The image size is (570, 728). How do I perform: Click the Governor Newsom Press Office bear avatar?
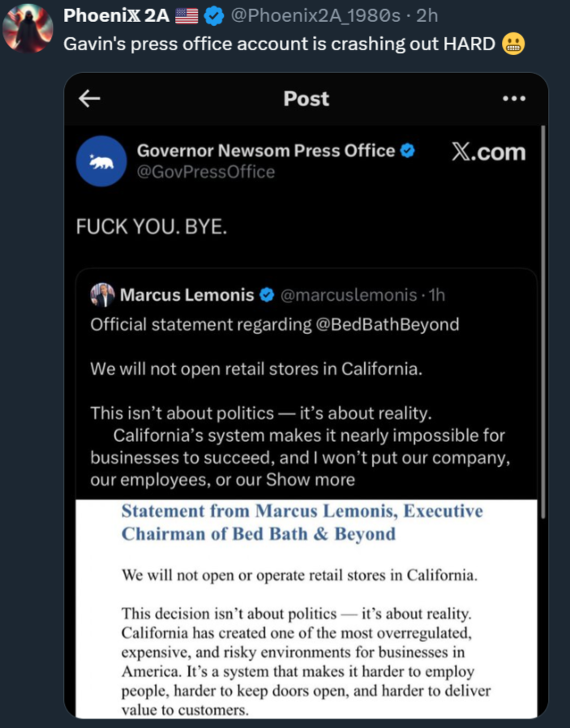pos(101,161)
